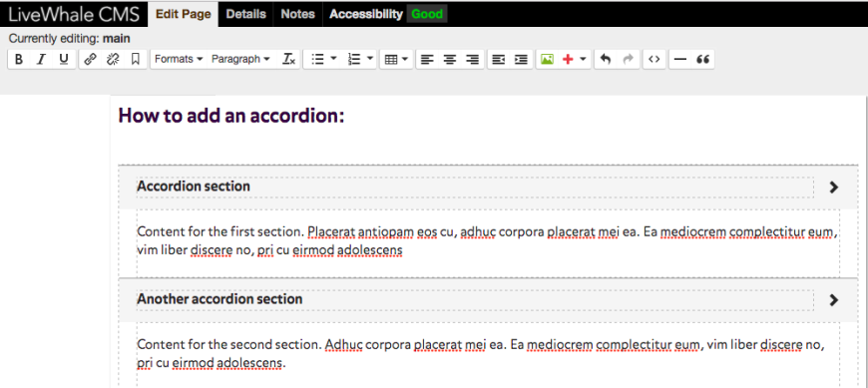868x388 pixels.
Task: Insert image with green picture icon
Action: (547, 59)
